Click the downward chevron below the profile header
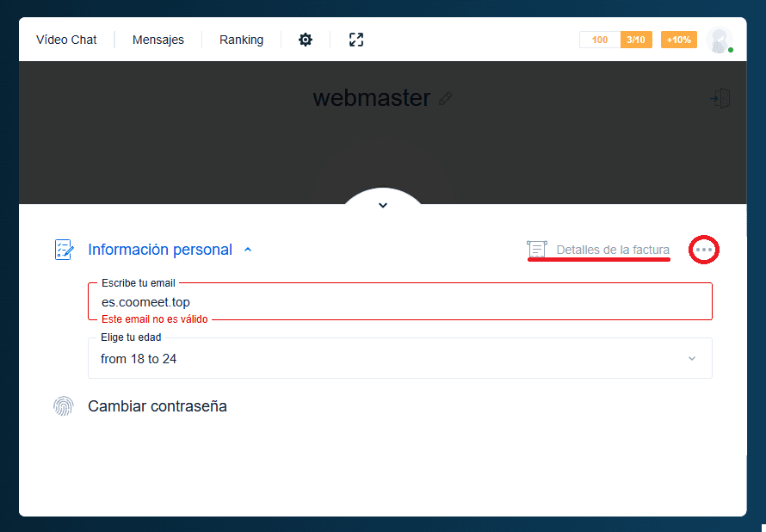 (382, 205)
